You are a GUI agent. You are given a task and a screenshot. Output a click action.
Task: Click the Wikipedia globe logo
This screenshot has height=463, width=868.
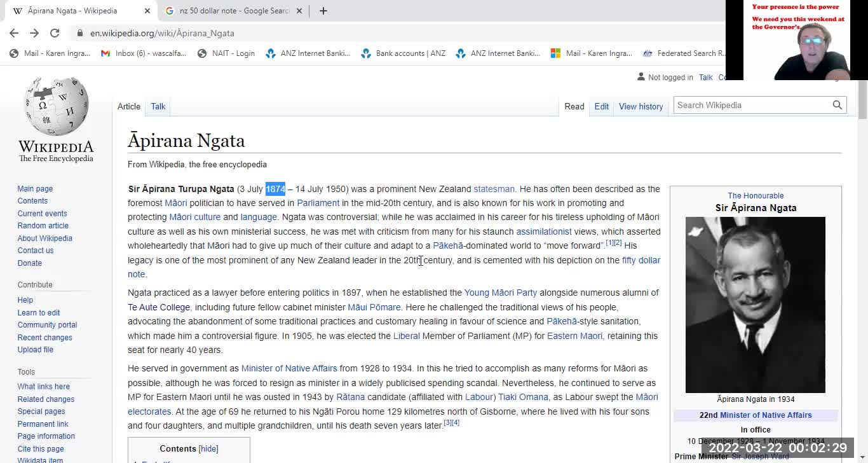pyautogui.click(x=56, y=106)
